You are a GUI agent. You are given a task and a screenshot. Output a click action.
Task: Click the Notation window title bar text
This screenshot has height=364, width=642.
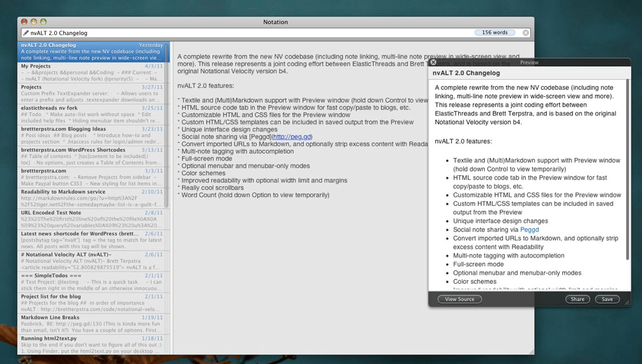276,22
